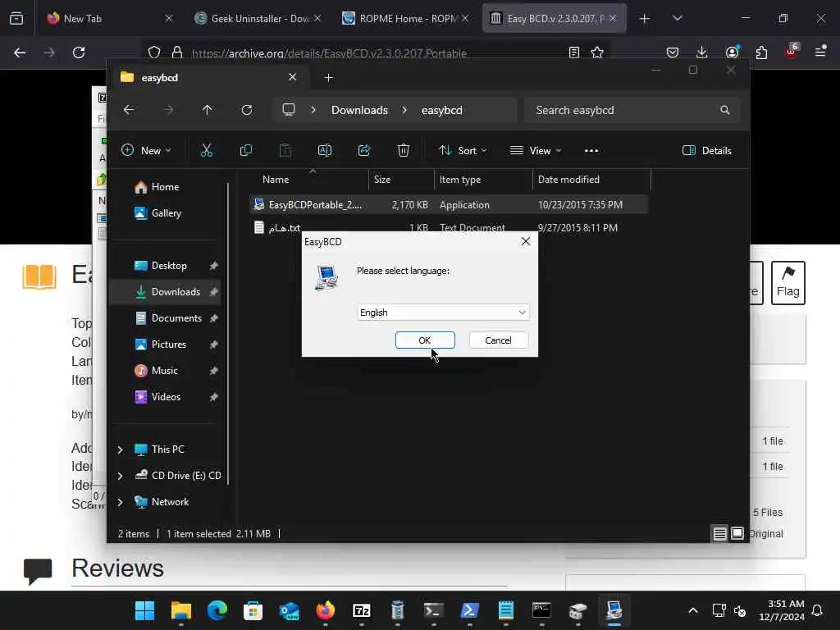Open the New dropdown in Explorer
Image resolution: width=840 pixels, height=630 pixels.
click(146, 151)
